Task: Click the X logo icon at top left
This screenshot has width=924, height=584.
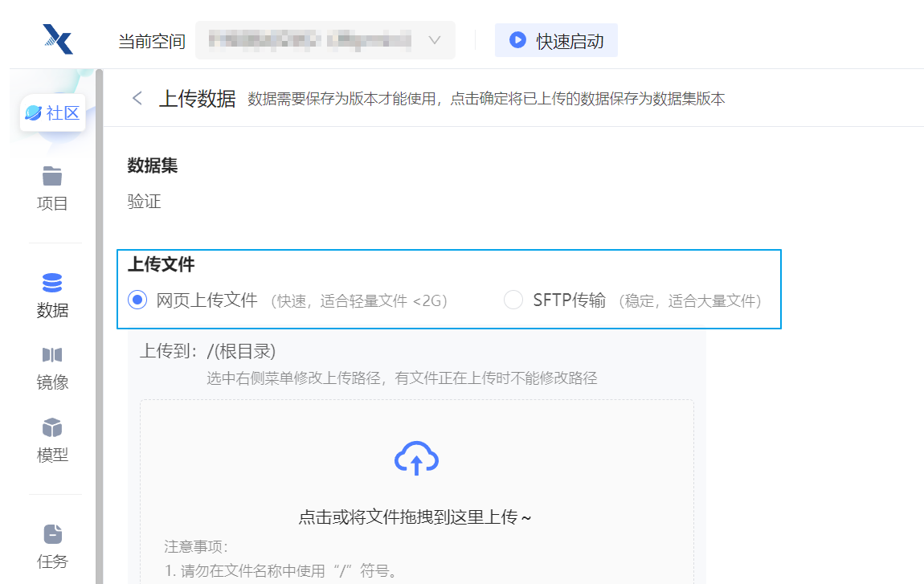Action: click(x=58, y=39)
